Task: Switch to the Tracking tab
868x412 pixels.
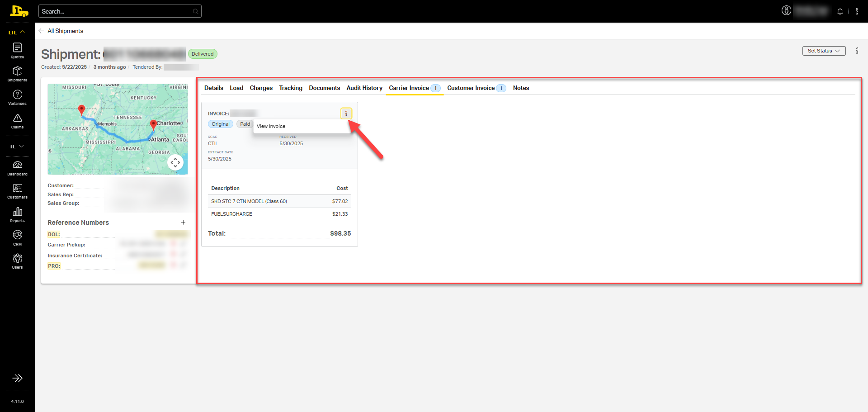Action: [291, 88]
